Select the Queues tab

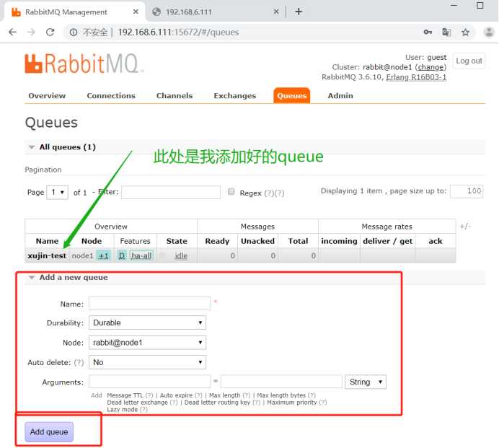(x=292, y=95)
